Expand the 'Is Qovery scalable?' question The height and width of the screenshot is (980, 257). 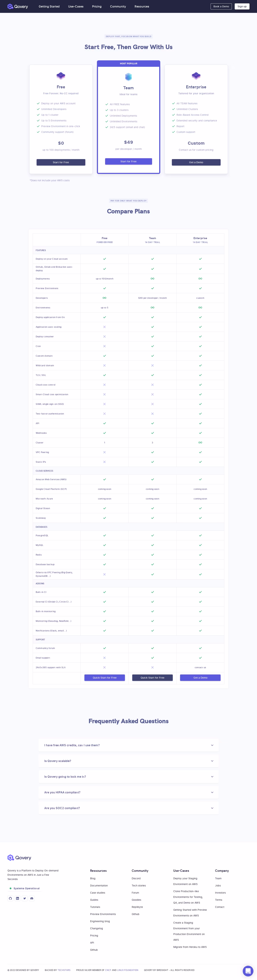pyautogui.click(x=128, y=761)
